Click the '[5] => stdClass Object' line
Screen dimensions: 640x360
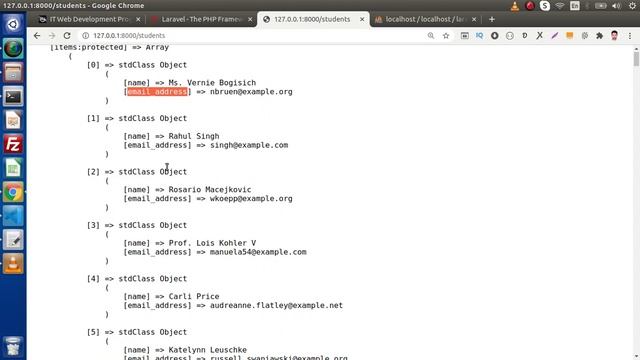[x=137, y=332]
